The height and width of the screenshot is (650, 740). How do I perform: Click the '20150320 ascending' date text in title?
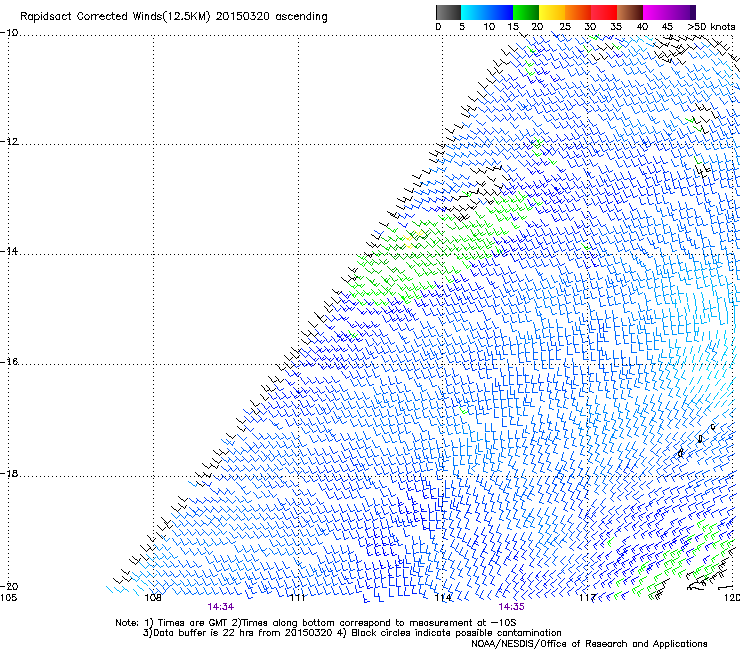271,17
